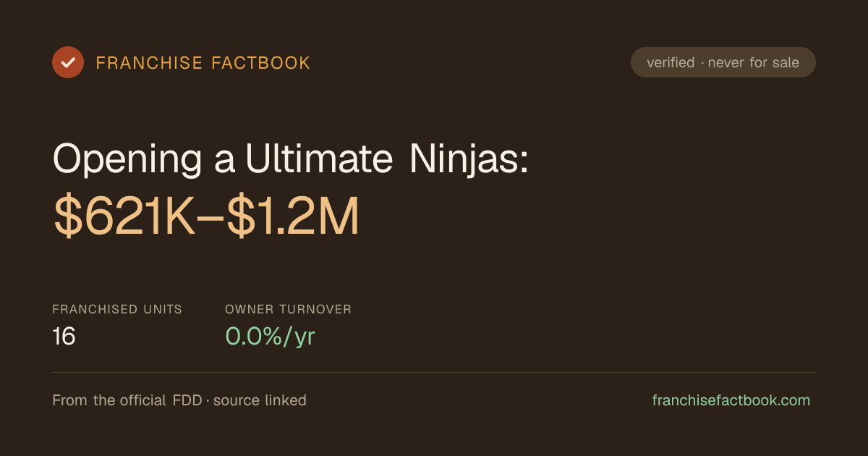Screen dimensions: 868x456
Task: Click the $621K–$1.2M investment range
Action: click(x=206, y=218)
